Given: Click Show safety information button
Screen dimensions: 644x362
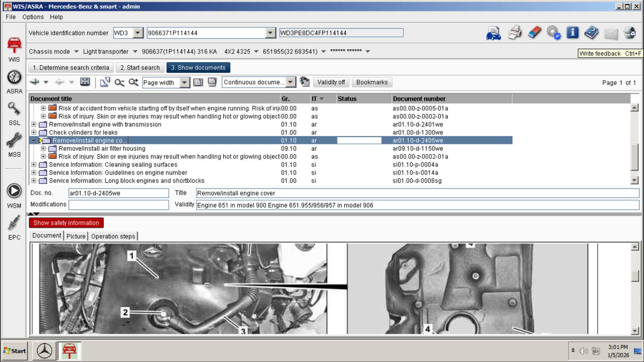Looking at the screenshot, I should [x=66, y=223].
